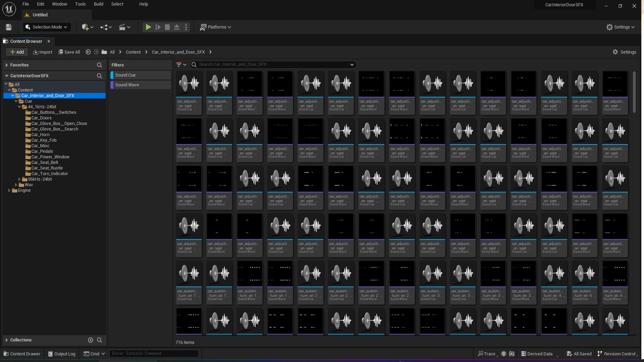
Task: Open the Tools menu
Action: coord(80,4)
